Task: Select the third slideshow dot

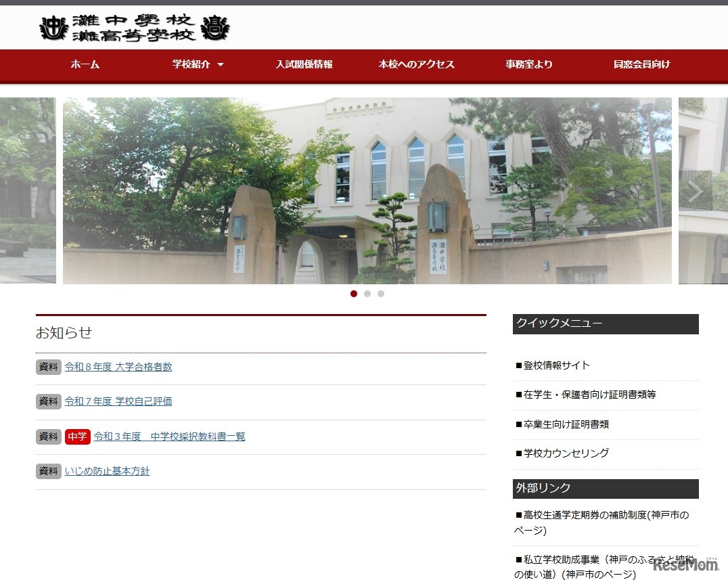Action: pos(381,294)
